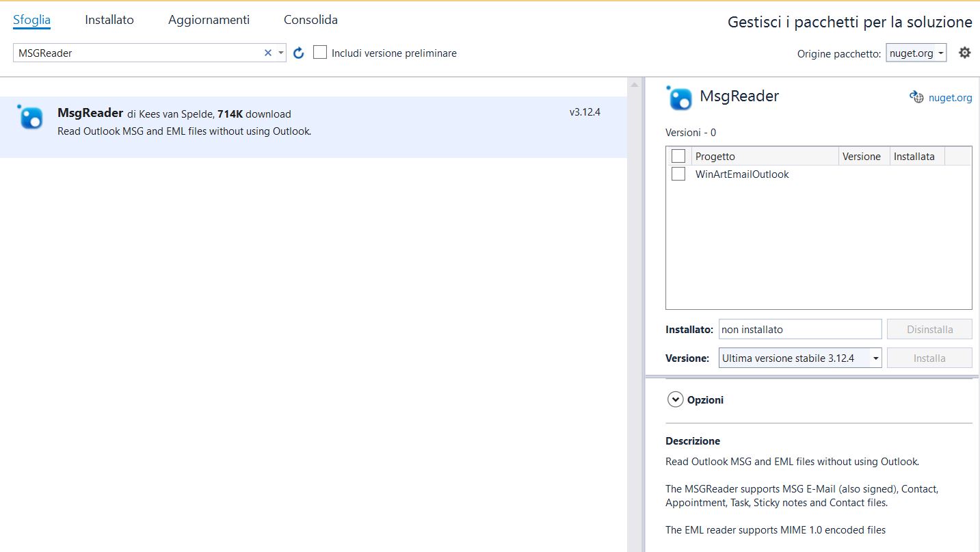Click the 'Versioni - 0' label
This screenshot has height=552, width=980.
click(691, 133)
